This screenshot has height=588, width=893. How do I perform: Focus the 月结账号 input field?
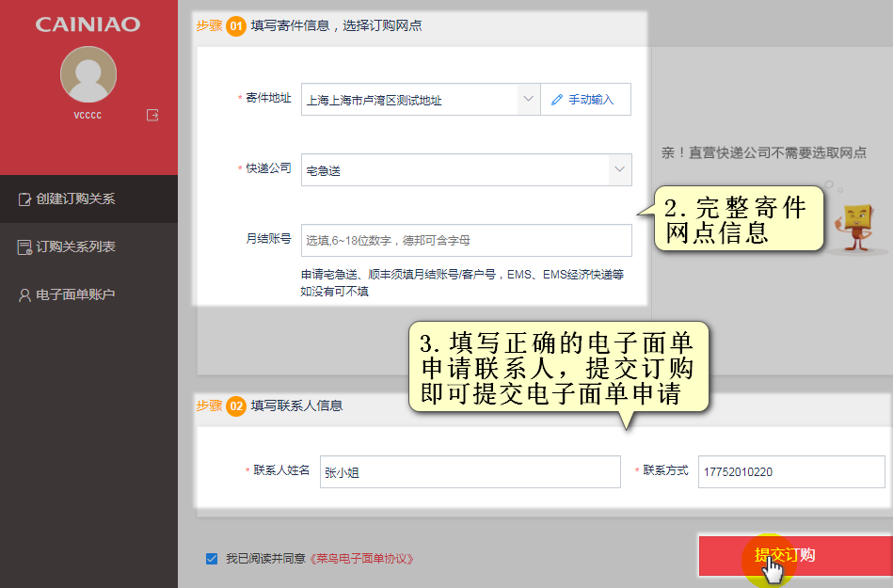[467, 240]
